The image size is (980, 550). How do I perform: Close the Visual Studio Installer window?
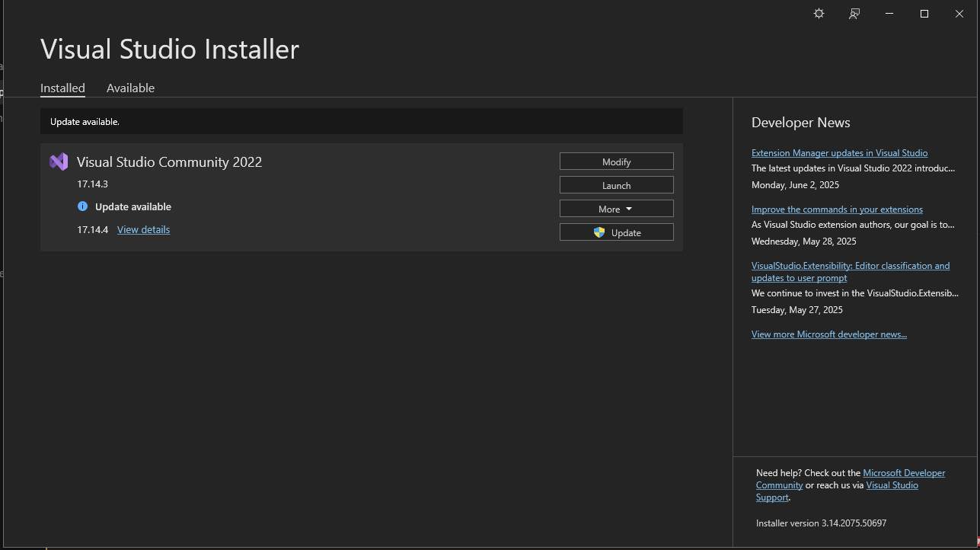coord(959,14)
